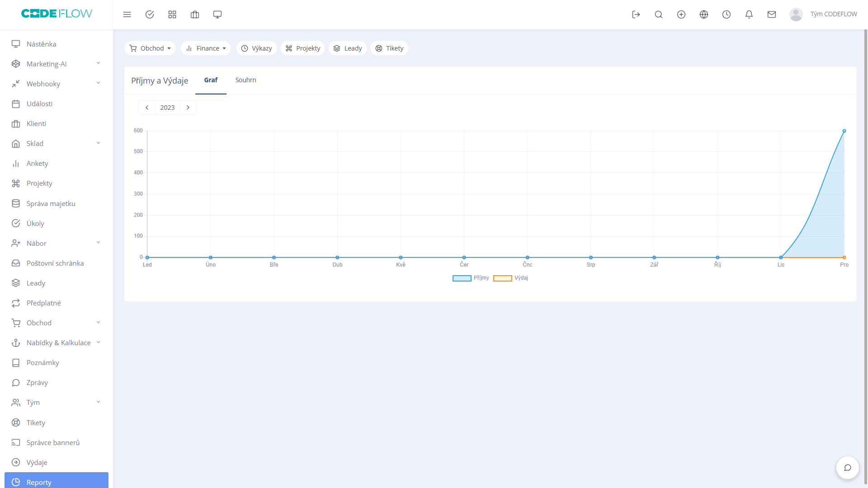
Task: Click the Poštovní schránka inbox icon
Action: (x=16, y=263)
